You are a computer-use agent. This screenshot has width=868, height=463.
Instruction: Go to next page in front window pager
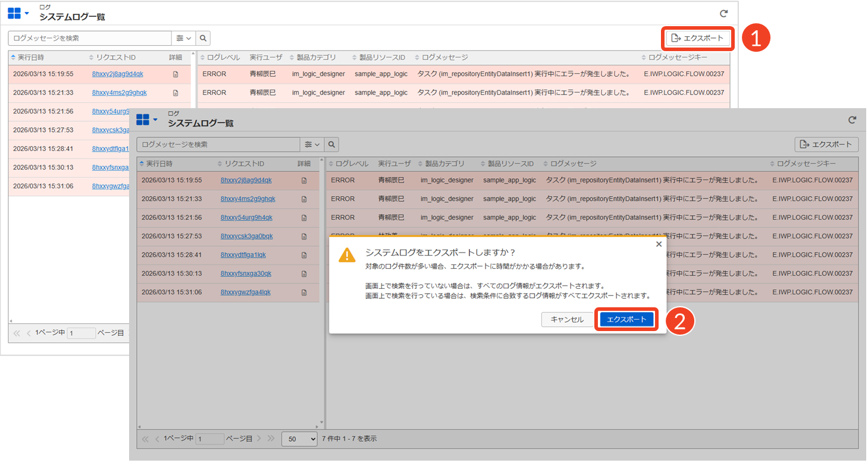coord(259,439)
